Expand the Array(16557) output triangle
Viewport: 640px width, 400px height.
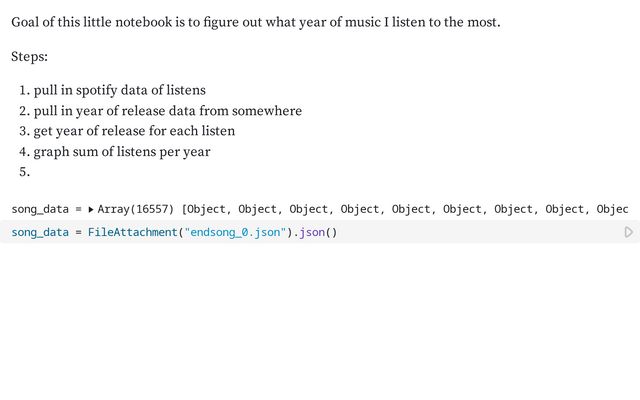coord(91,209)
